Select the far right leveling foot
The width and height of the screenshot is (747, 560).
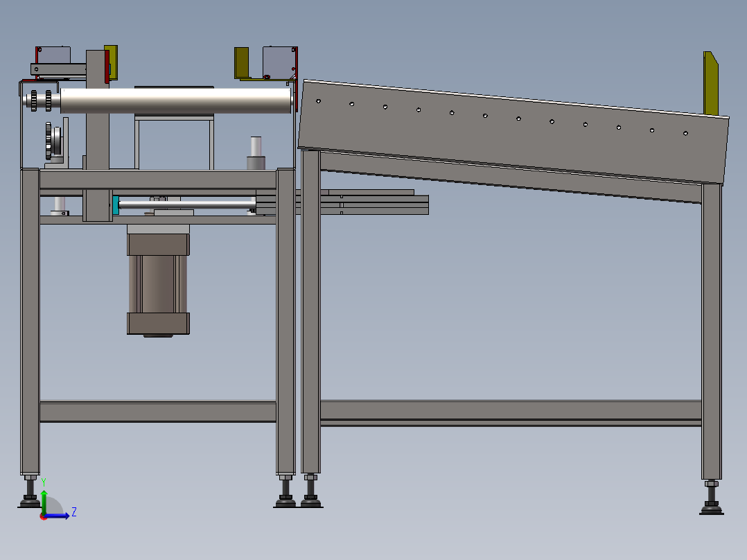point(711,498)
